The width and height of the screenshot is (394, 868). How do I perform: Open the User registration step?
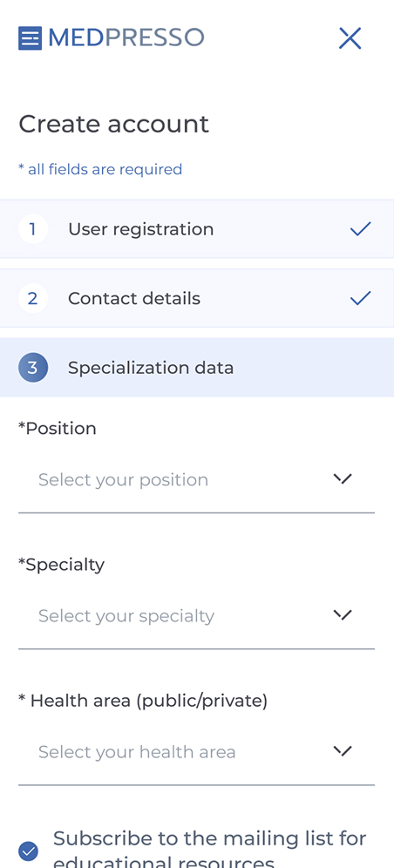[197, 229]
